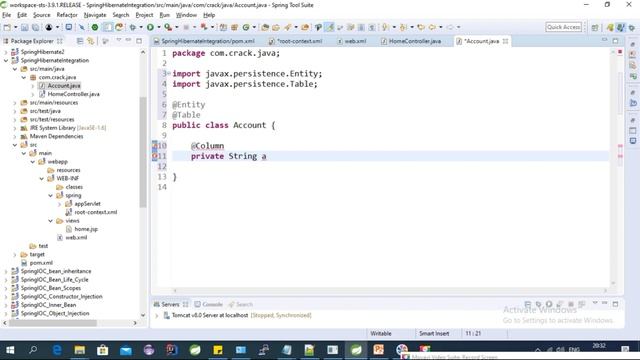The height and width of the screenshot is (360, 640).
Task: Switch to the root-context.xml editor tab
Action: pyautogui.click(x=296, y=41)
